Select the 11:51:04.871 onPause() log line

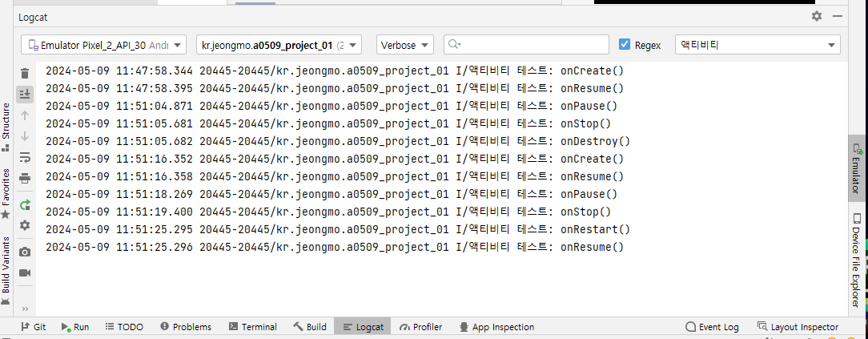pyautogui.click(x=331, y=106)
